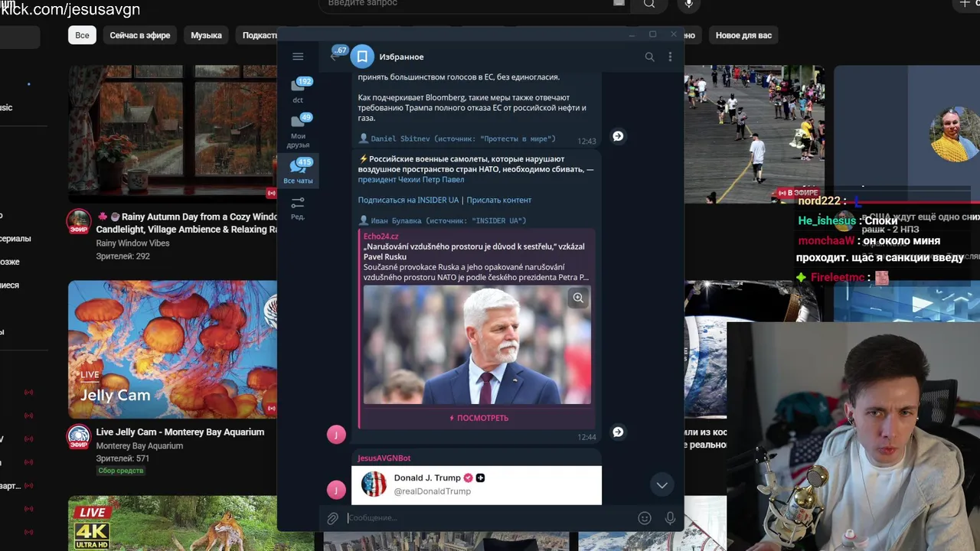Screen dimensions: 980x551
Task: Open the Ред. folder editor
Action: (298, 207)
